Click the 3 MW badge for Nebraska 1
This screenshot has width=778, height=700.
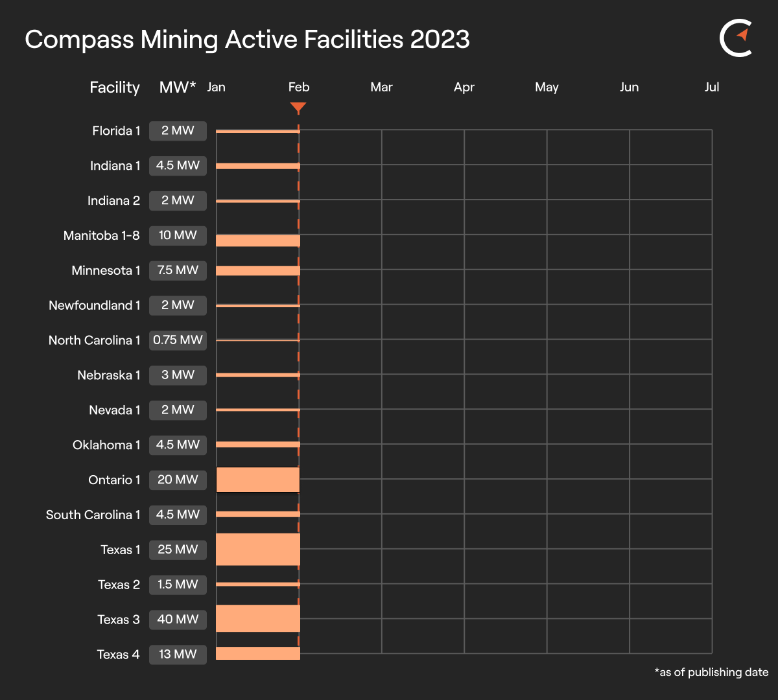pos(178,375)
